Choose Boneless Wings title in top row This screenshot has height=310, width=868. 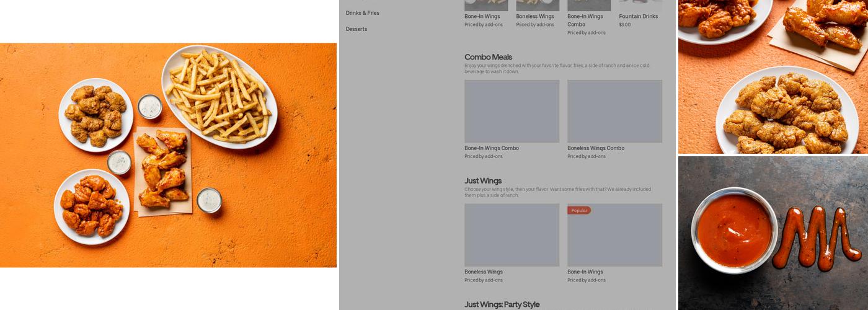(535, 17)
